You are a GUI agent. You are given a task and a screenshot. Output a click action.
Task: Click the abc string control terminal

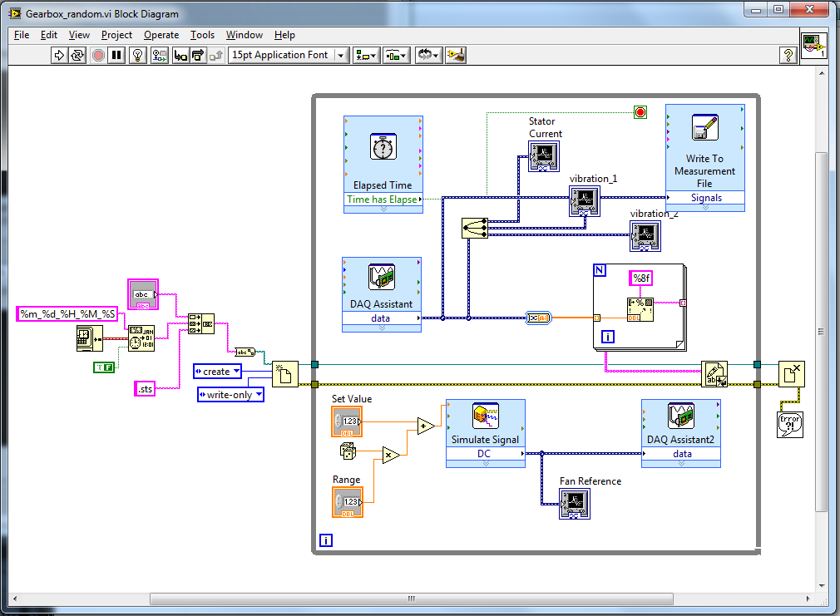(x=143, y=294)
